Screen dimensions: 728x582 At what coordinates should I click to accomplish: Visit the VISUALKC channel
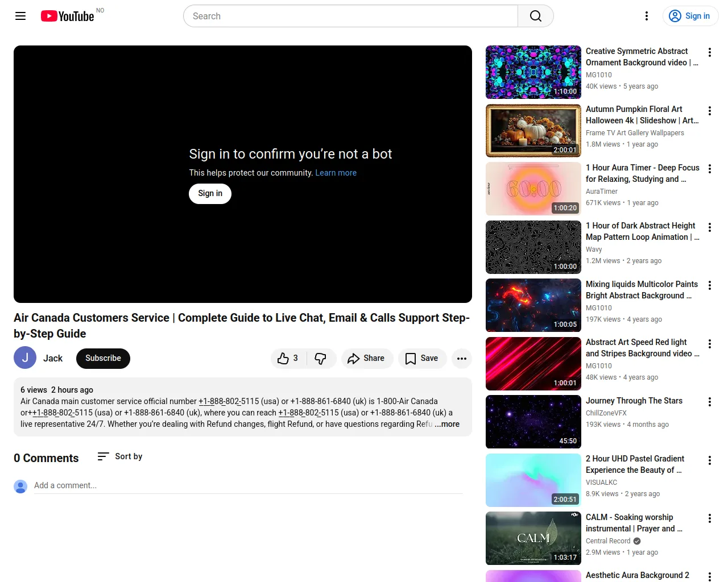click(x=601, y=483)
